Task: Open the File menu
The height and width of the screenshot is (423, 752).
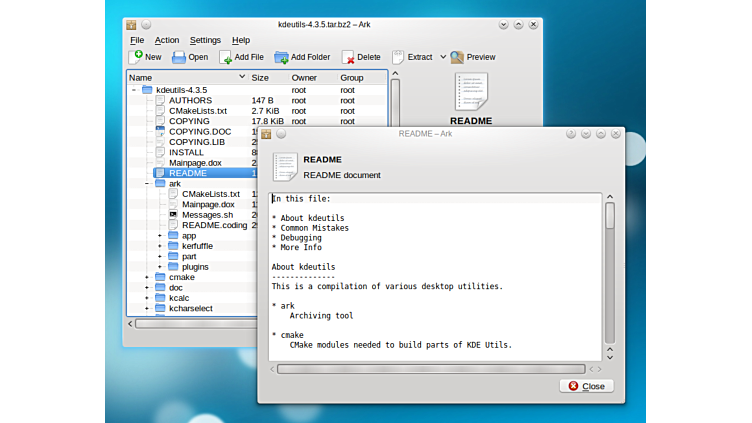Action: pyautogui.click(x=137, y=40)
